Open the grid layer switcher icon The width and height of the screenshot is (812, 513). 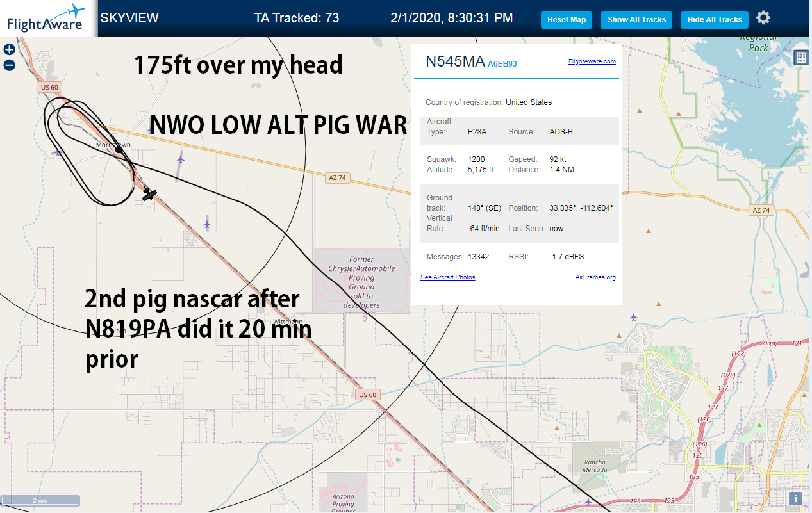point(800,57)
